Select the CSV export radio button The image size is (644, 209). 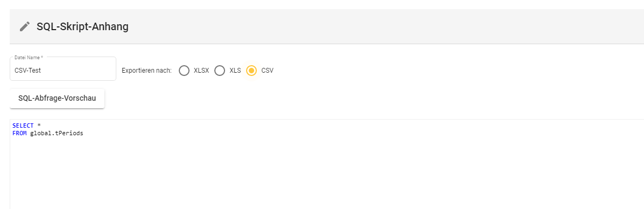251,71
